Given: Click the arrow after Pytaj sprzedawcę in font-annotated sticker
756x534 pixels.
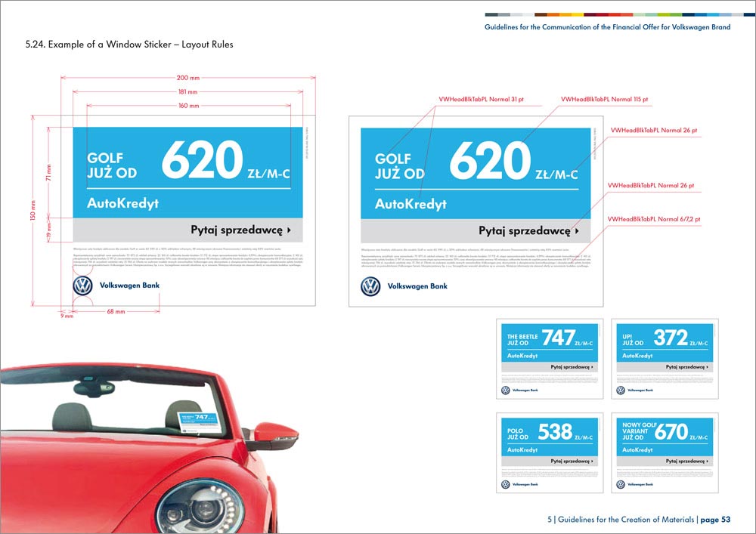Looking at the screenshot, I should [577, 231].
